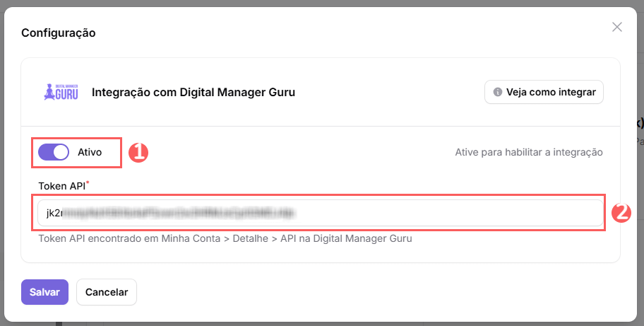Click the red number 1 annotation badge
Viewport: 644px width, 326px height.
138,152
